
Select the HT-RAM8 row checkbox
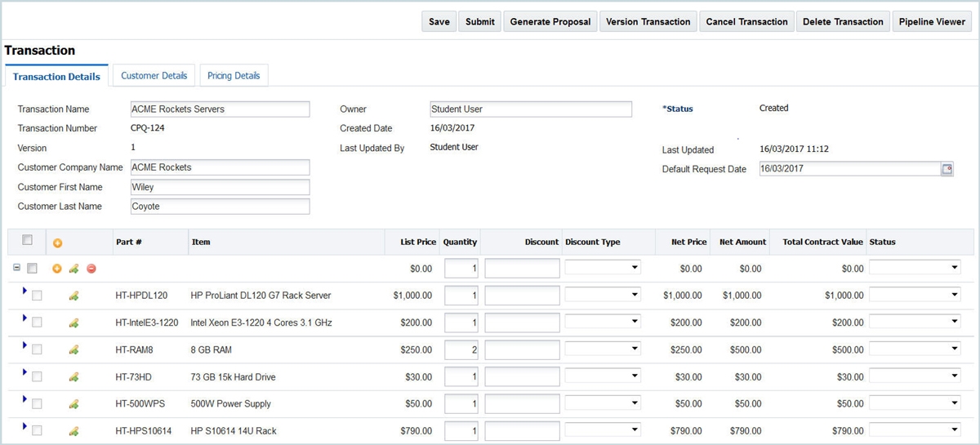tap(37, 349)
